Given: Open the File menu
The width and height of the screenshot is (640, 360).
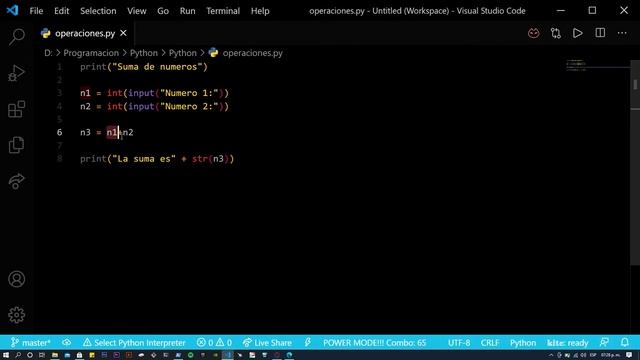Looking at the screenshot, I should (36, 11).
